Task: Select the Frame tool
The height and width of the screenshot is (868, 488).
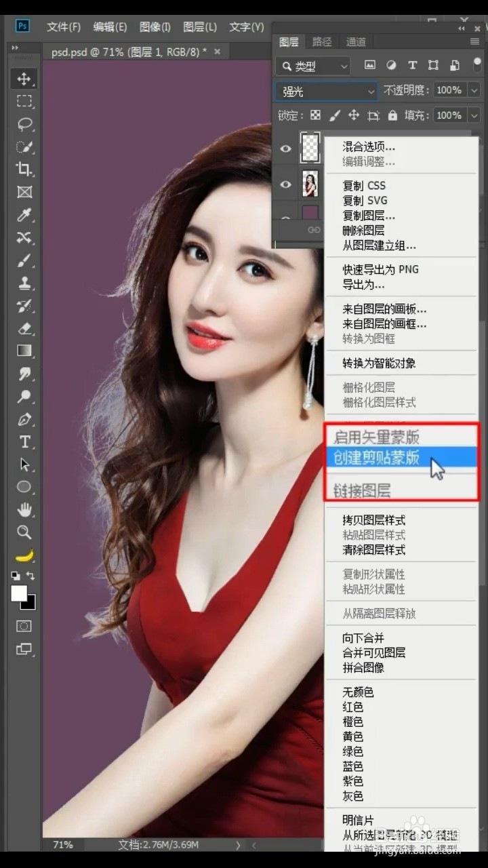Action: 24,192
